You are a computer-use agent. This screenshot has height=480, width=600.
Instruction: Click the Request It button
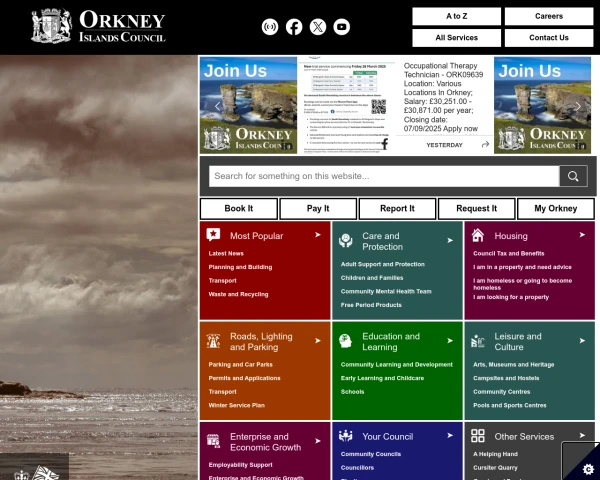tap(476, 209)
